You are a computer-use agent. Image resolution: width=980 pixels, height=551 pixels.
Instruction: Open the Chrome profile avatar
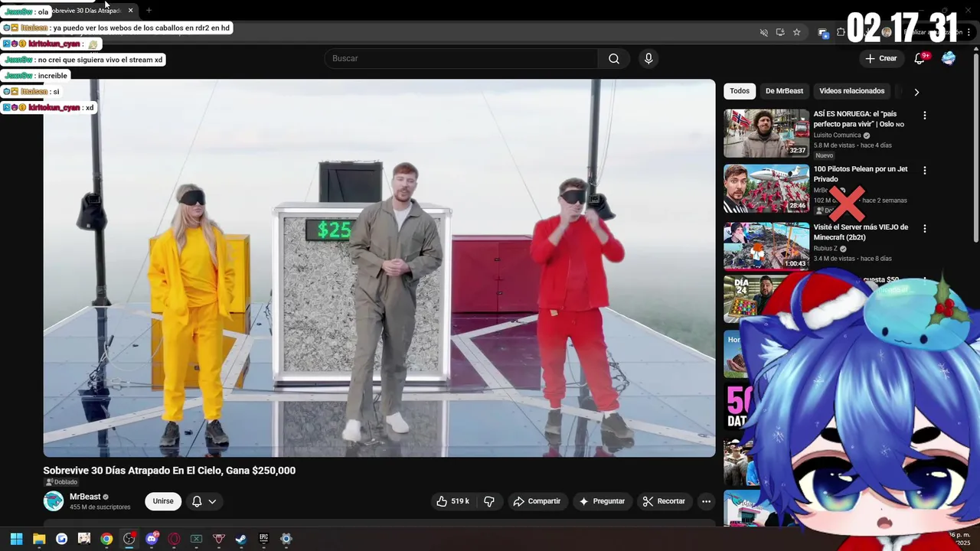click(x=887, y=32)
